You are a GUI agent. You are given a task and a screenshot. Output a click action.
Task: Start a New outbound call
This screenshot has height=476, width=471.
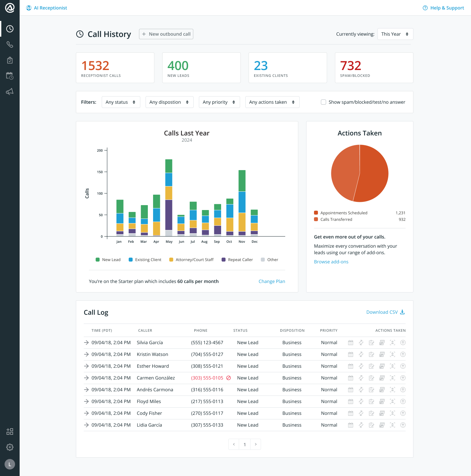(x=166, y=34)
